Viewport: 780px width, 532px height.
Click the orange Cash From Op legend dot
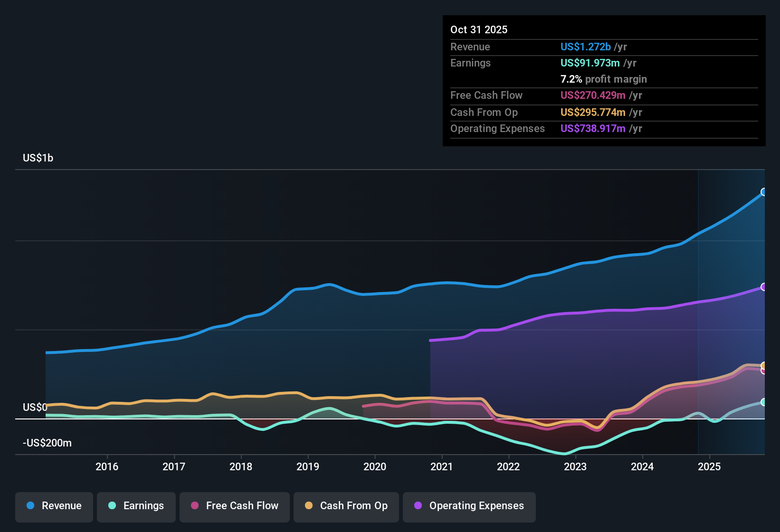point(309,506)
